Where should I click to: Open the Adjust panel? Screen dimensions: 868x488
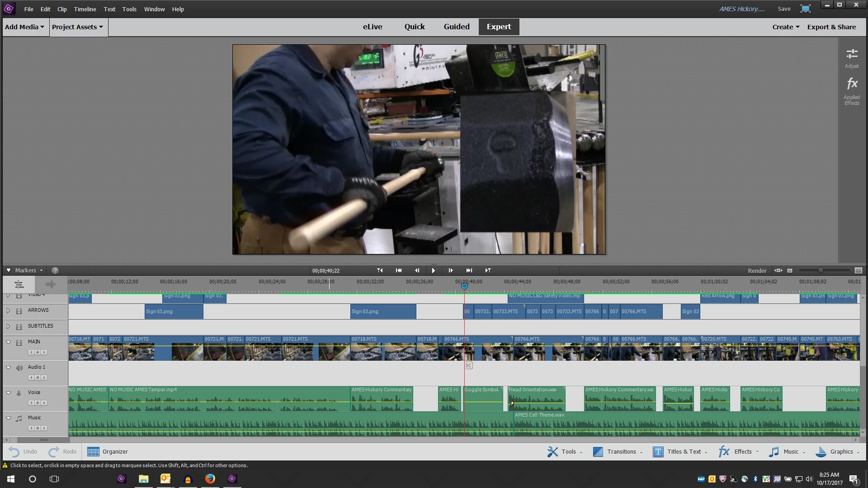click(x=852, y=58)
